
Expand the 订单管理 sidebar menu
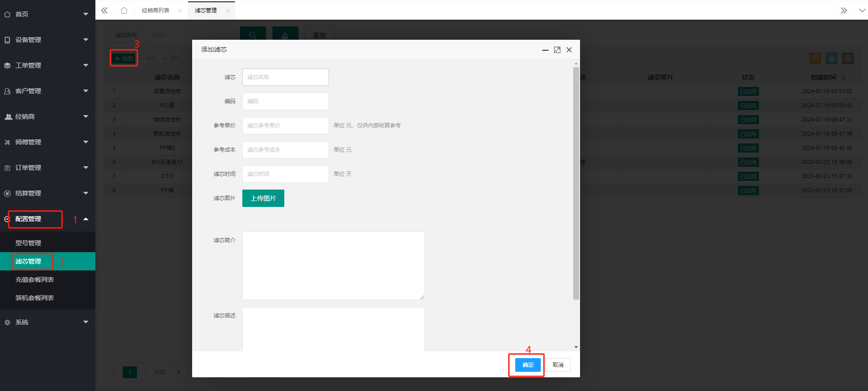[47, 168]
